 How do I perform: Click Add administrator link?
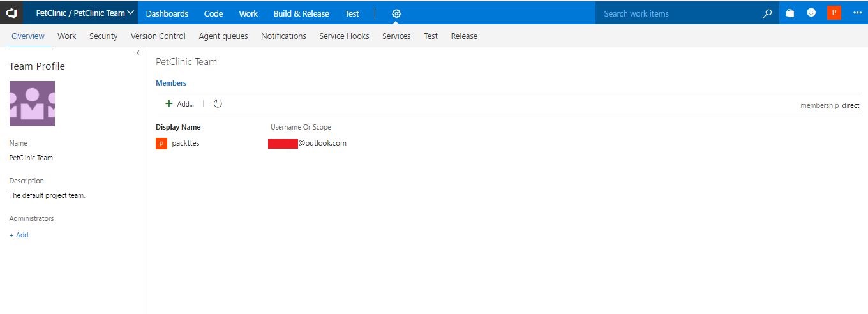point(19,235)
